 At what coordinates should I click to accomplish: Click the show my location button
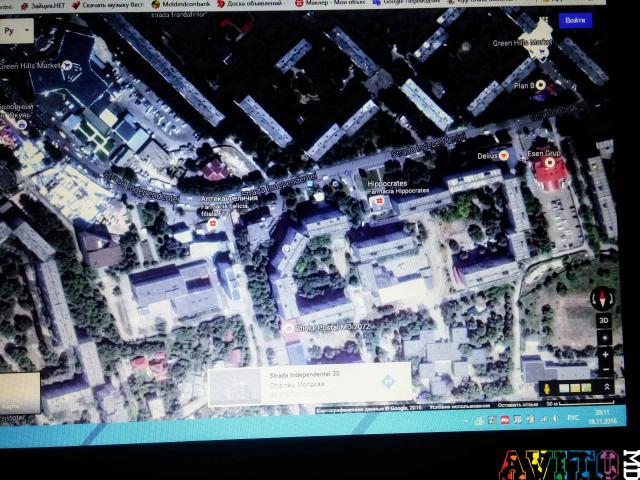(604, 336)
